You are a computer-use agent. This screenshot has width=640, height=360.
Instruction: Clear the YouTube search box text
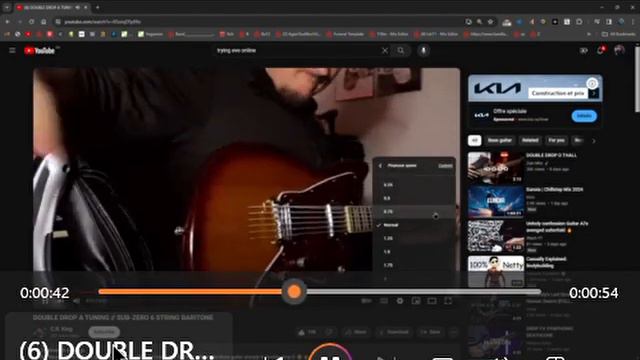[x=384, y=51]
